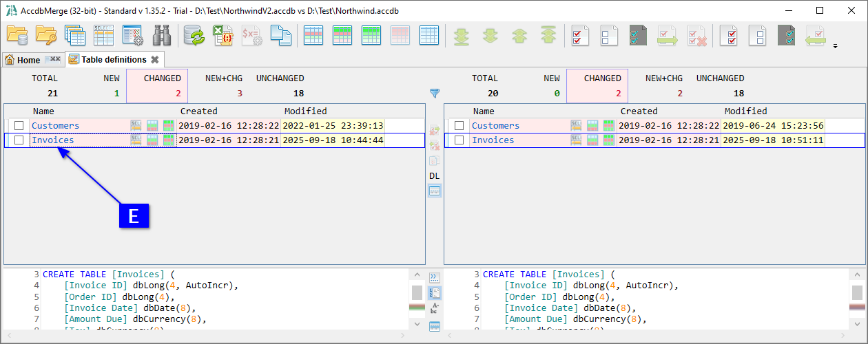Click the right SQL pane scrollbar thumb
The height and width of the screenshot is (344, 868).
[857, 291]
